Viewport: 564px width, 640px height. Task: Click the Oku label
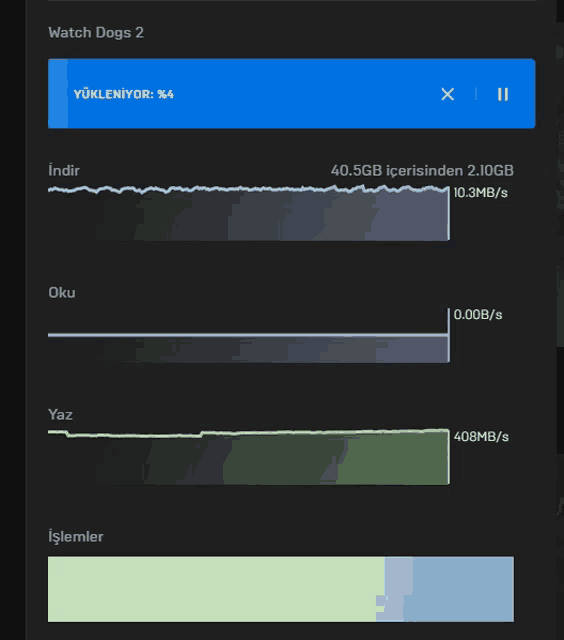point(62,293)
